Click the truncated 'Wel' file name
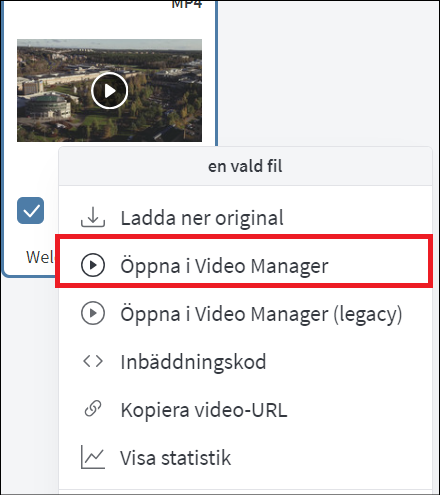This screenshot has height=495, width=440. 39,257
